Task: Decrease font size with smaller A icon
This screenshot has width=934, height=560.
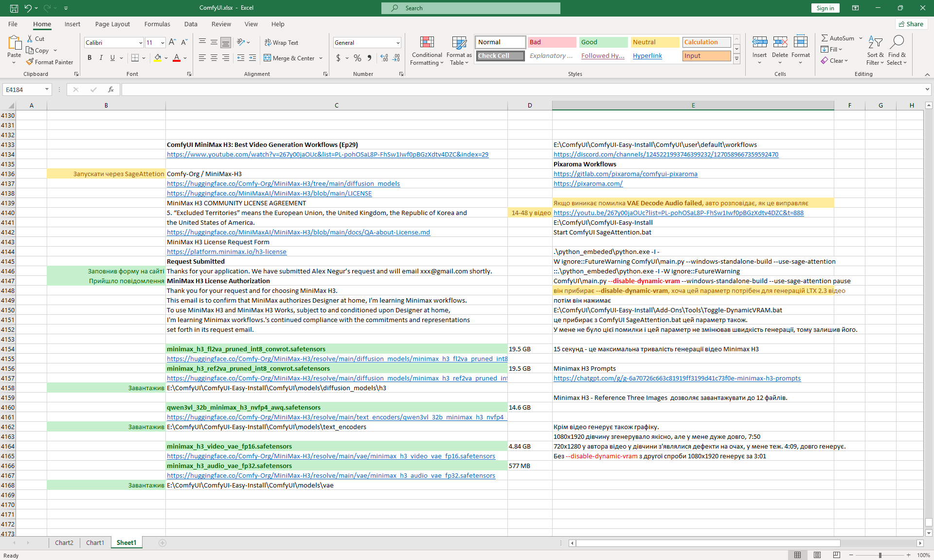Action: pyautogui.click(x=184, y=43)
